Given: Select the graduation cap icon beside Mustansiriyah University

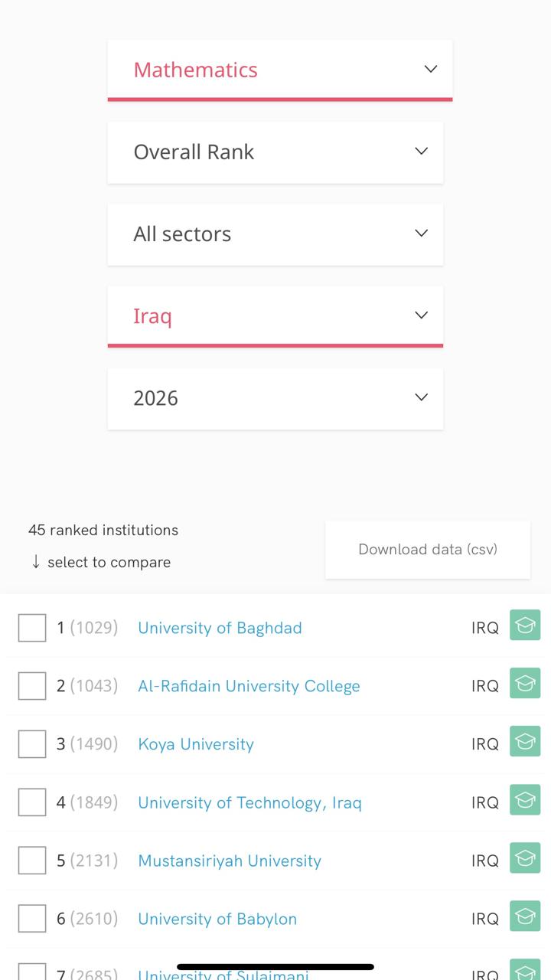Looking at the screenshot, I should pyautogui.click(x=525, y=858).
